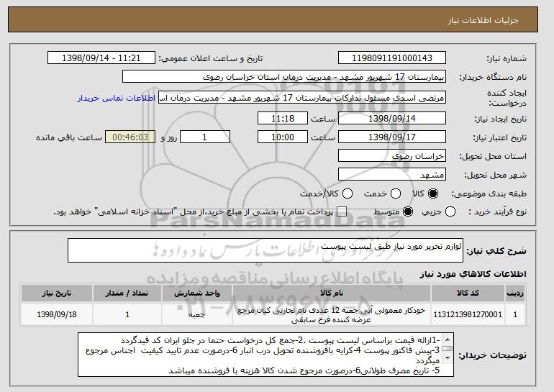Image resolution: width=554 pixels, height=392 pixels.
Task: Click the unit cell جعبه
Action: point(197,314)
